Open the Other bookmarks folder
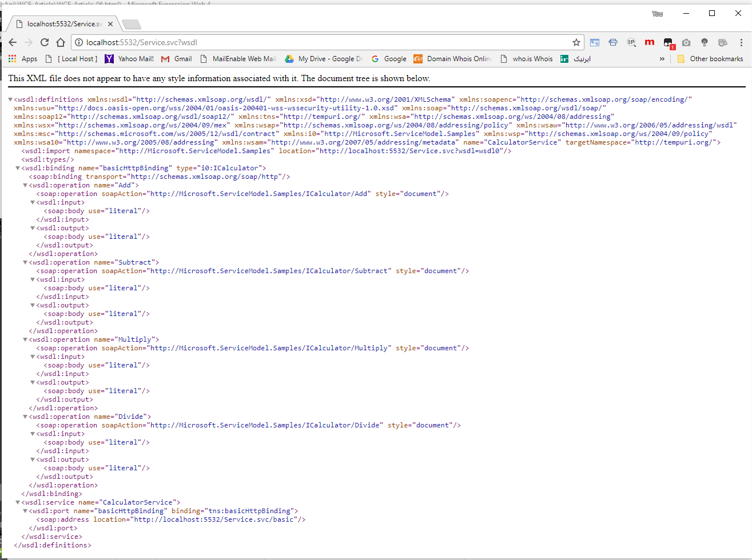 (x=713, y=58)
